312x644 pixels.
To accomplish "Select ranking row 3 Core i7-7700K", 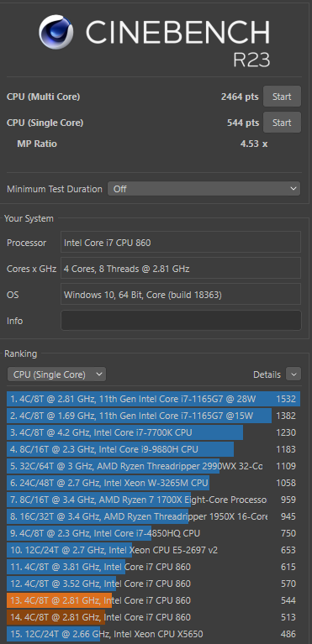I will click(x=154, y=432).
